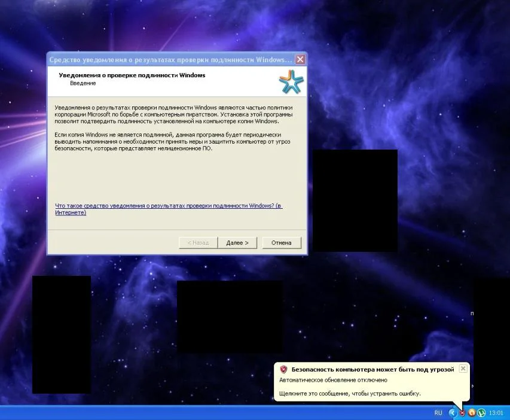The width and height of the screenshot is (510, 420).
Task: Open the green uTorrent tray icon
Action: click(x=481, y=413)
